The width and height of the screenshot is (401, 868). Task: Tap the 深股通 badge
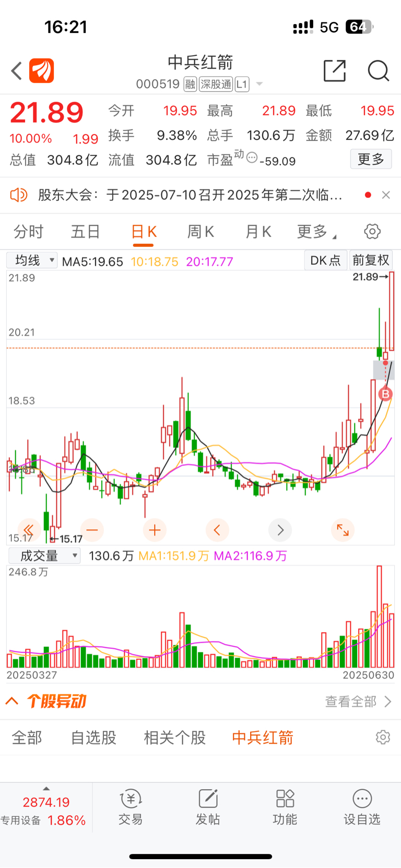tap(216, 84)
